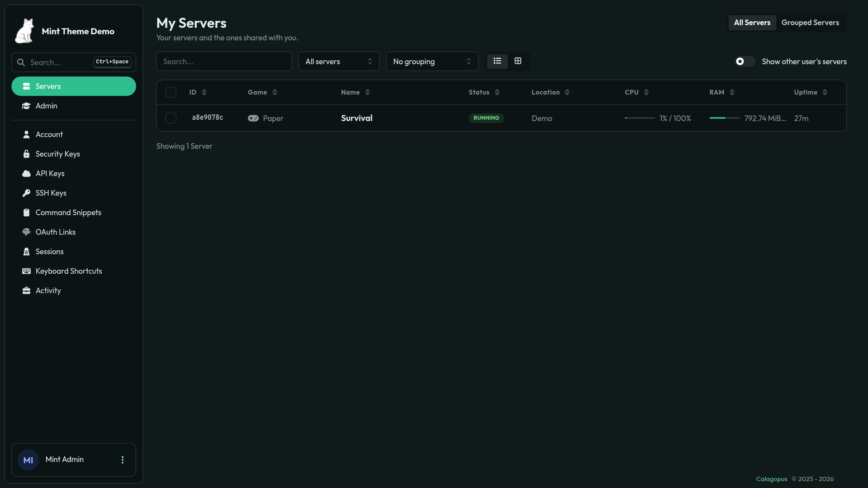
Task: Click the SSH Keys key icon
Action: pos(26,193)
